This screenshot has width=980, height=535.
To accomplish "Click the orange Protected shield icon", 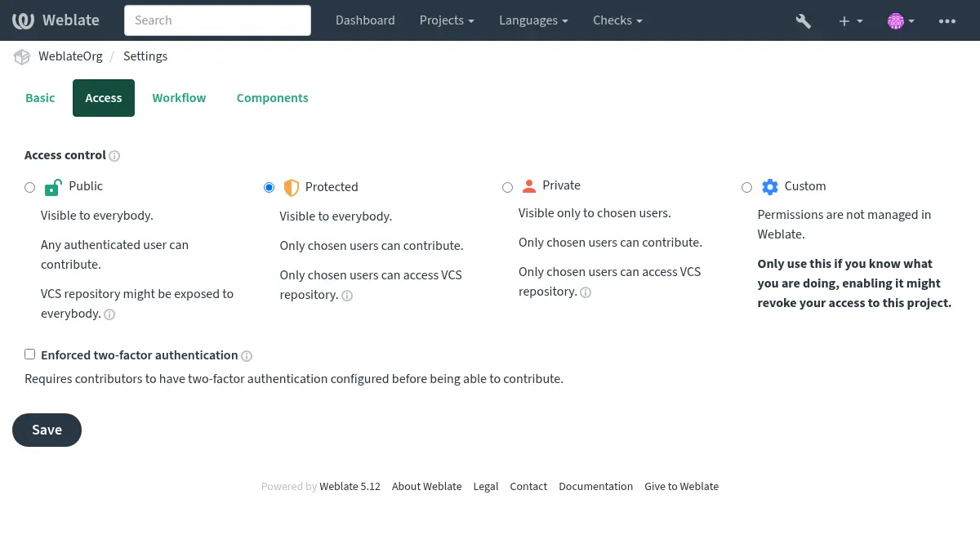I will 291,187.
